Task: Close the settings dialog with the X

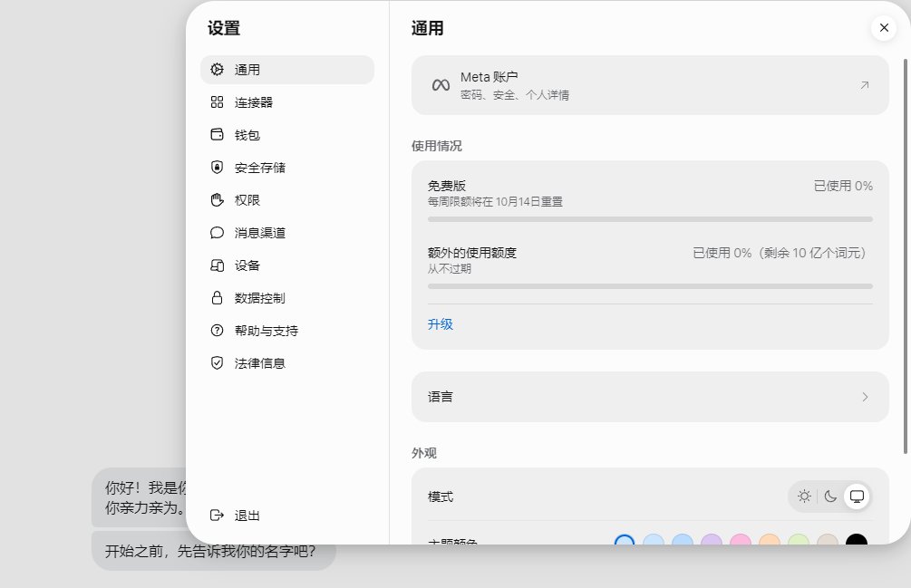Action: click(884, 28)
